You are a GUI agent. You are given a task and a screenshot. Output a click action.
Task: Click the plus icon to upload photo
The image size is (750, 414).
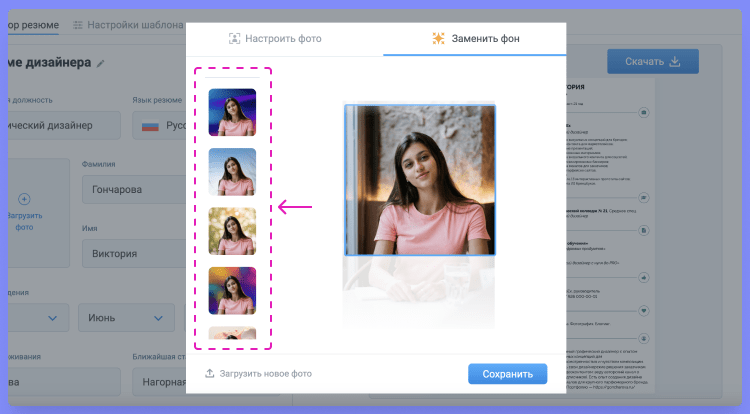coord(25,200)
